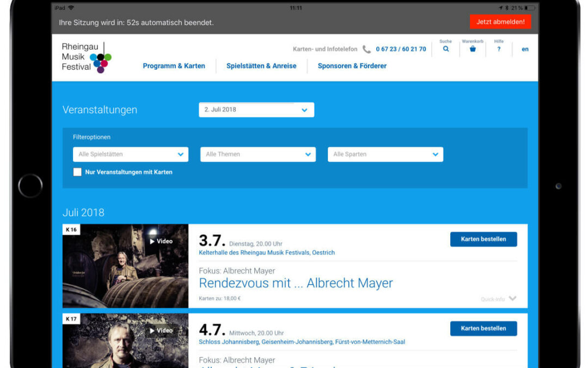Image resolution: width=588 pixels, height=368 pixels.
Task: Click the K 17 label badge
Action: pyautogui.click(x=71, y=319)
